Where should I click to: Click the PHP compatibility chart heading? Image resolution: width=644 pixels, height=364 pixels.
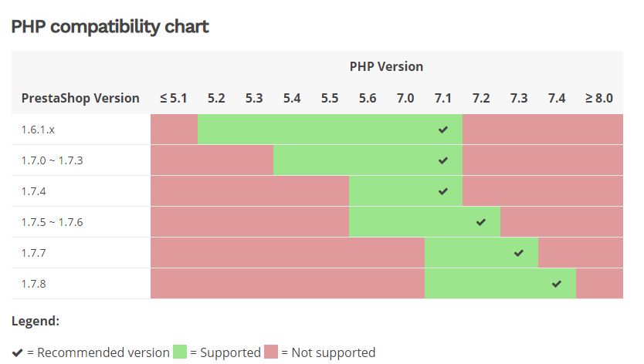110,26
